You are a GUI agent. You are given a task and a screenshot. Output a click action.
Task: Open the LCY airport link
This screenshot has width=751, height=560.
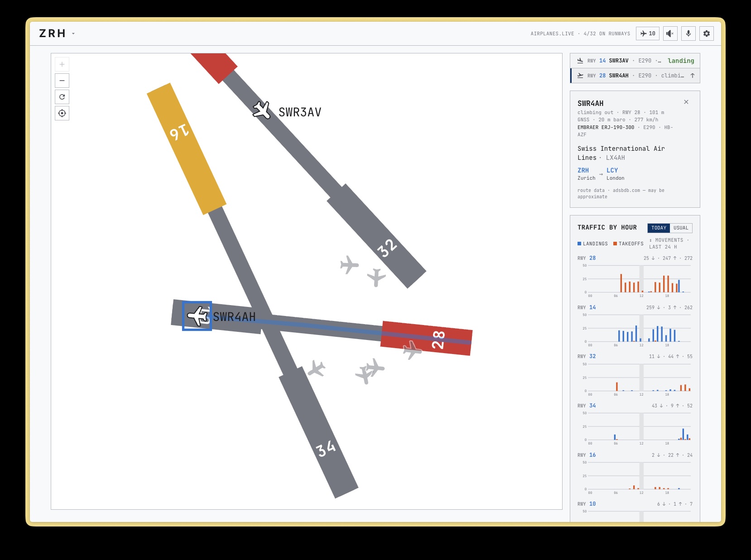[x=612, y=170]
